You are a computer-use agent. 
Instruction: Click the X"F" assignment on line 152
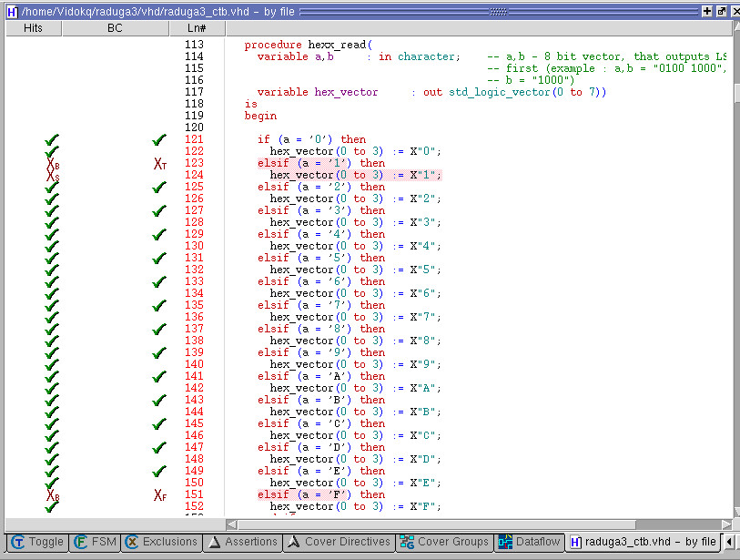(355, 506)
